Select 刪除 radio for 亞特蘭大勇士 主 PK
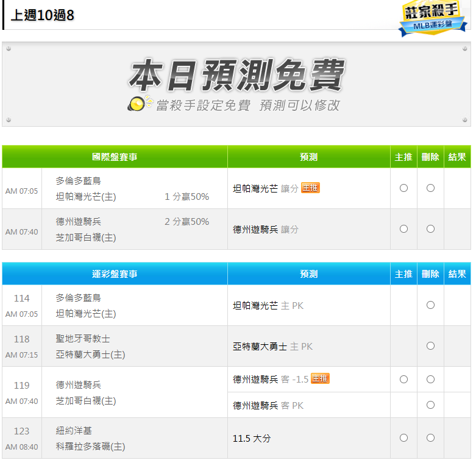This screenshot has width=476, height=460. pos(430,346)
